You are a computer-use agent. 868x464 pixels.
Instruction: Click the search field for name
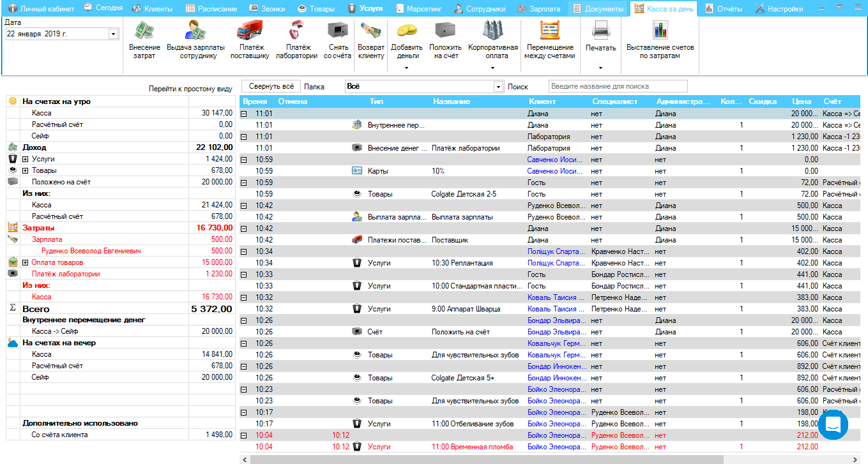coord(618,86)
